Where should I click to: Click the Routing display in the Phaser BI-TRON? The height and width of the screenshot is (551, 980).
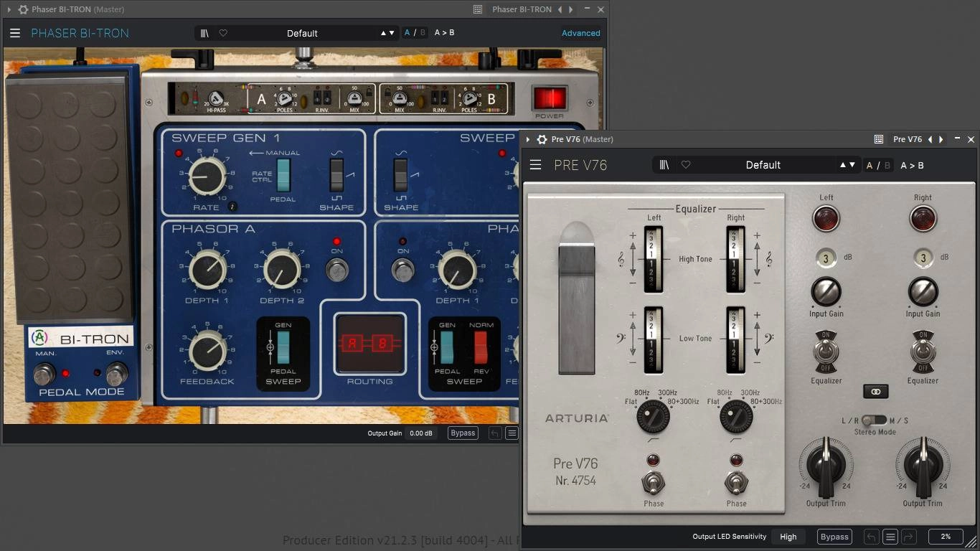[x=369, y=344]
